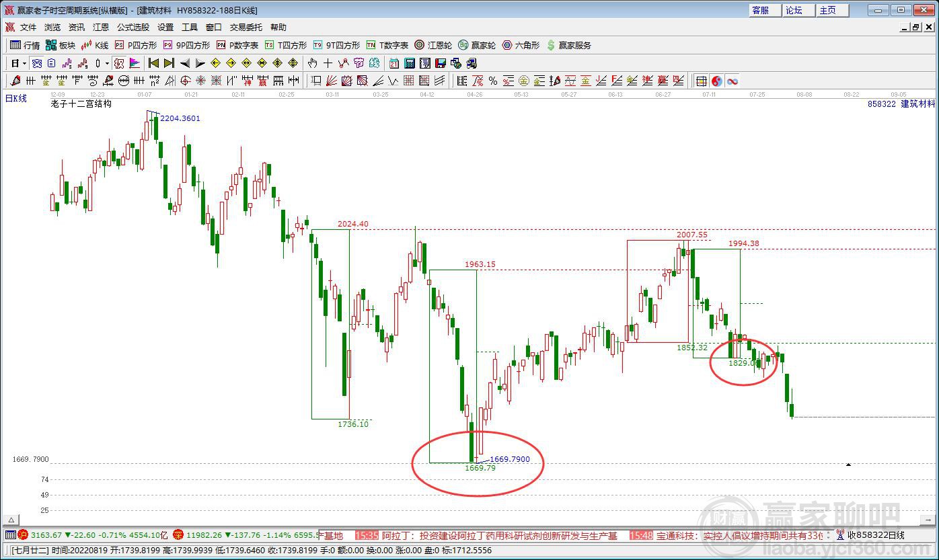This screenshot has height=560, width=939.
Task: Move chart left with black arrow
Action: pyautogui.click(x=184, y=63)
